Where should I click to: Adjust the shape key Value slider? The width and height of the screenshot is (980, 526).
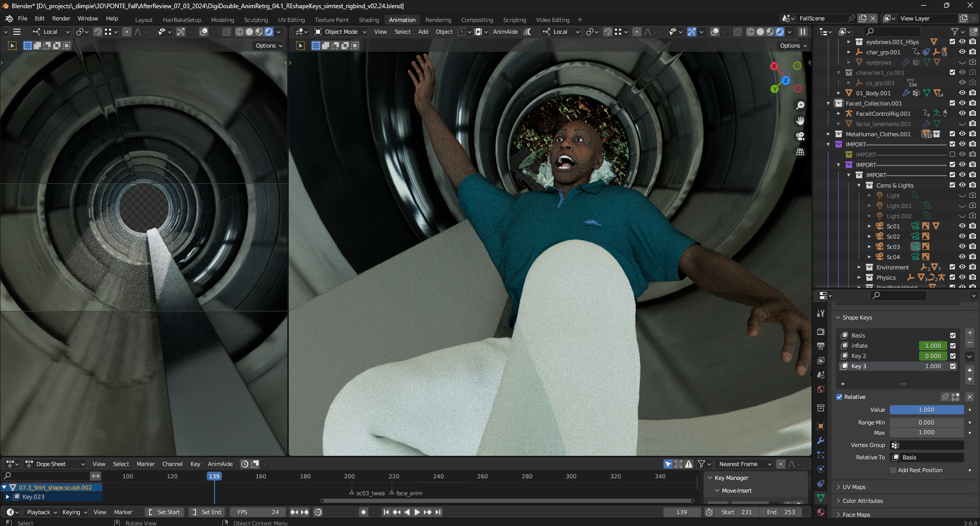[x=926, y=410]
